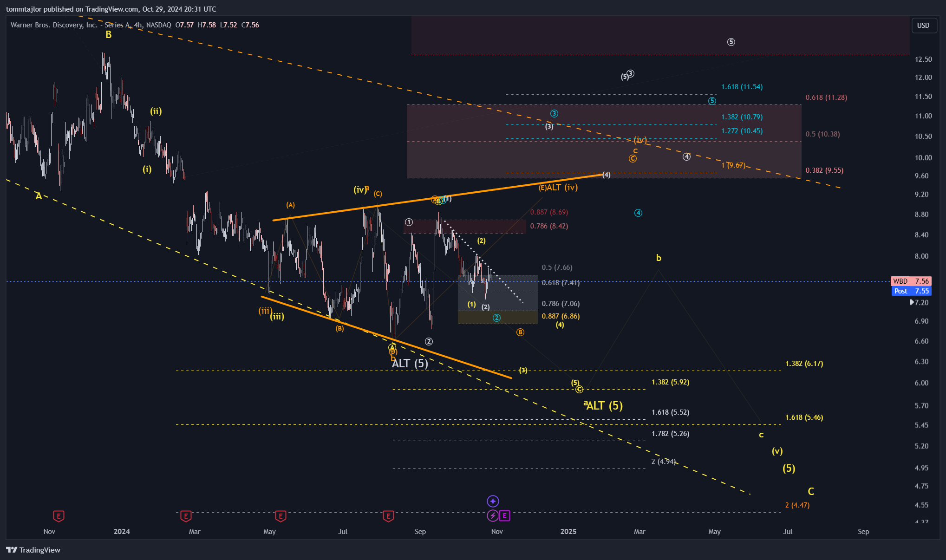Click the white circled 5 wave label
The height and width of the screenshot is (560, 946).
731,42
